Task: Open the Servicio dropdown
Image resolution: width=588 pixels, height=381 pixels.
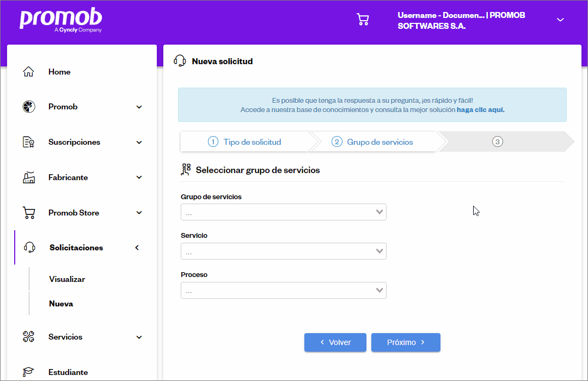Action: pos(284,251)
